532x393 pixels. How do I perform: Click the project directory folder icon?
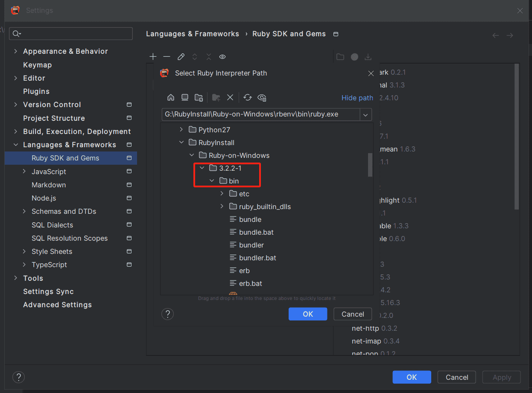[199, 97]
